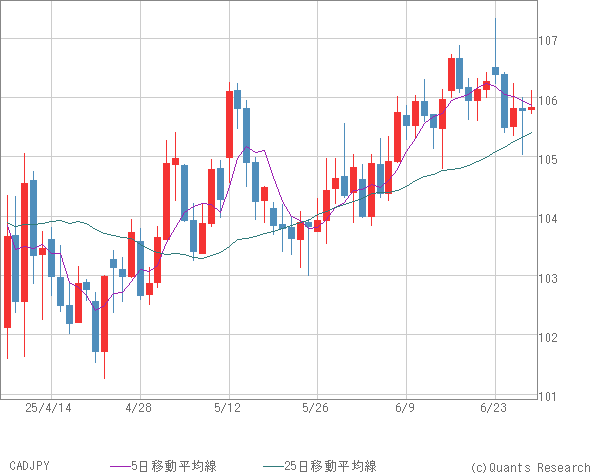Click the 103 price axis label
The width and height of the screenshot is (600, 475).
click(548, 278)
